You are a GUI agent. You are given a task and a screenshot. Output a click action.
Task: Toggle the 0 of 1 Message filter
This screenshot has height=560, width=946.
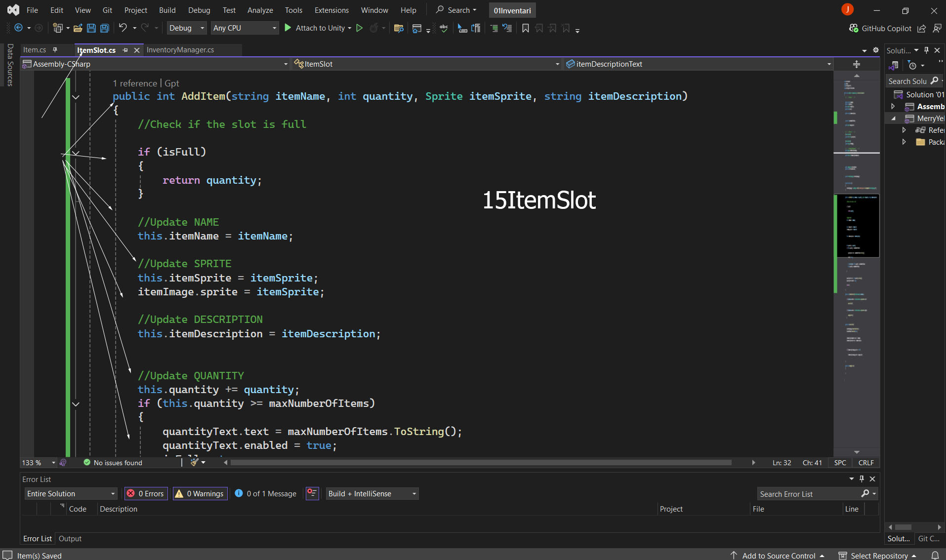point(266,493)
